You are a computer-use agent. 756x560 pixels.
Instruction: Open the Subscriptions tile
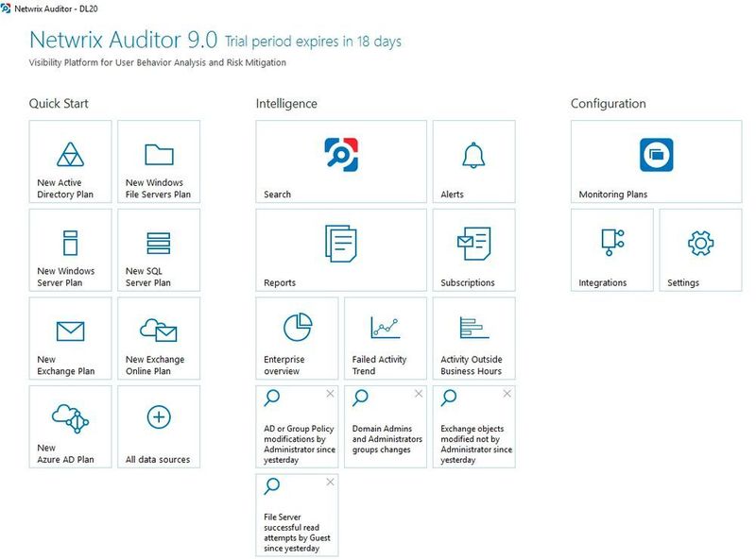click(473, 249)
